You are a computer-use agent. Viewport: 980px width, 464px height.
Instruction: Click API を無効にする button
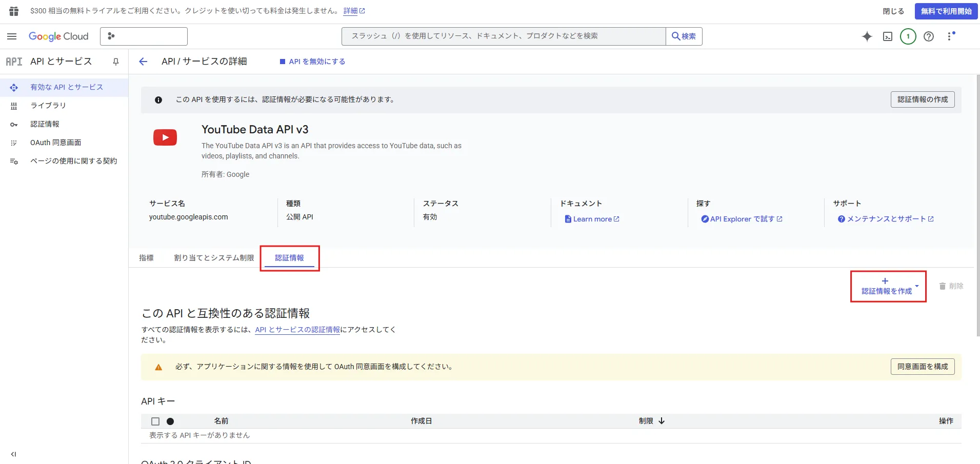312,62
